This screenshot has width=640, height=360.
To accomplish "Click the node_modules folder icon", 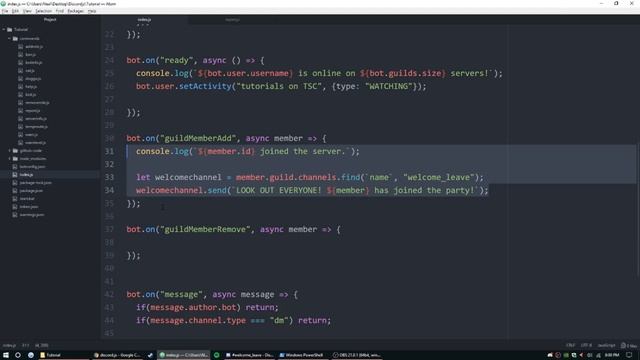I will coord(15,158).
